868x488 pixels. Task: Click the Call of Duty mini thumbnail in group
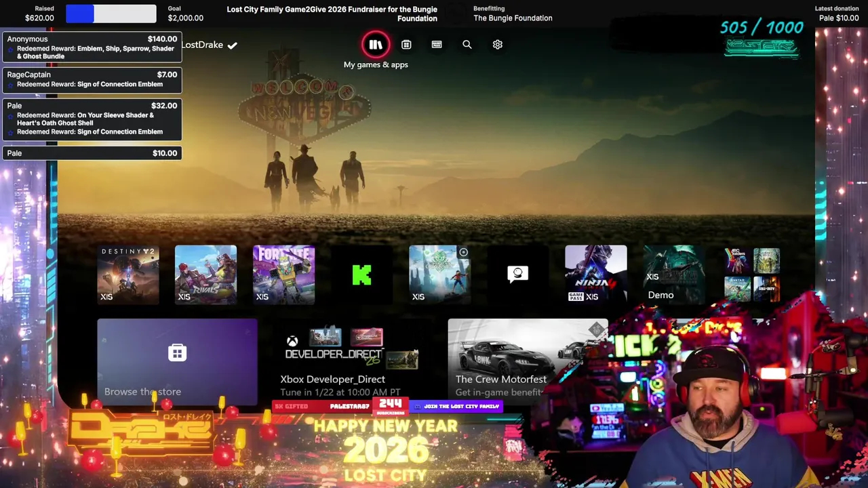pyautogui.click(x=767, y=289)
